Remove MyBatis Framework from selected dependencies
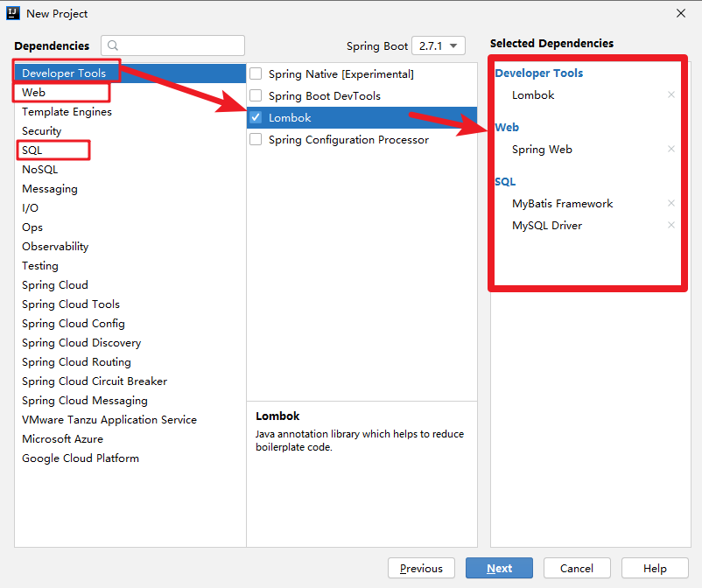Viewport: 702px width, 588px height. tap(671, 203)
